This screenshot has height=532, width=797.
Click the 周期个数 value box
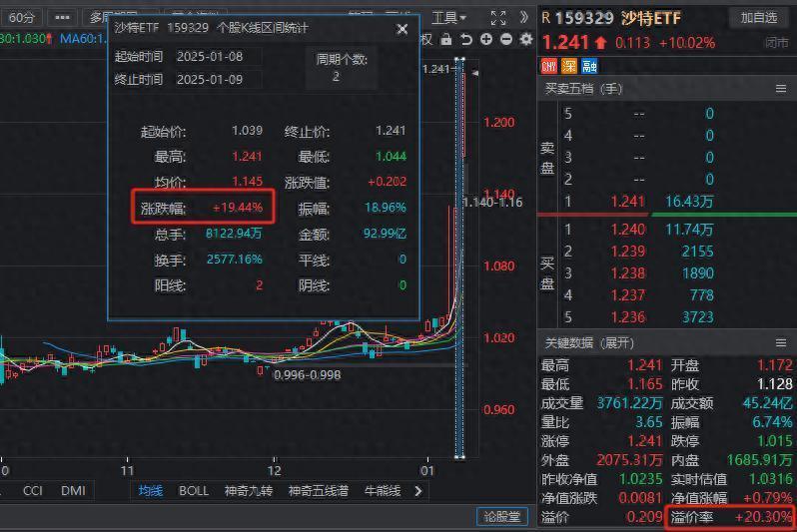pyautogui.click(x=341, y=69)
